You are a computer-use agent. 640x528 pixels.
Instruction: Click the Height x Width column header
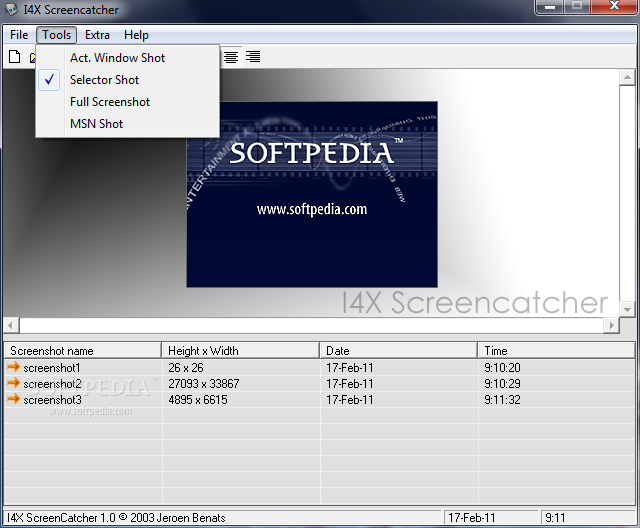coord(240,351)
